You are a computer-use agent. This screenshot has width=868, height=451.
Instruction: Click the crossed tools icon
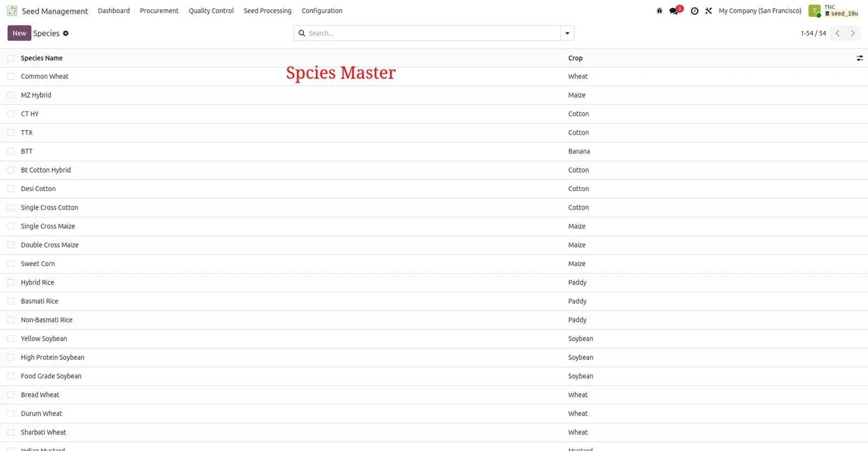point(709,11)
